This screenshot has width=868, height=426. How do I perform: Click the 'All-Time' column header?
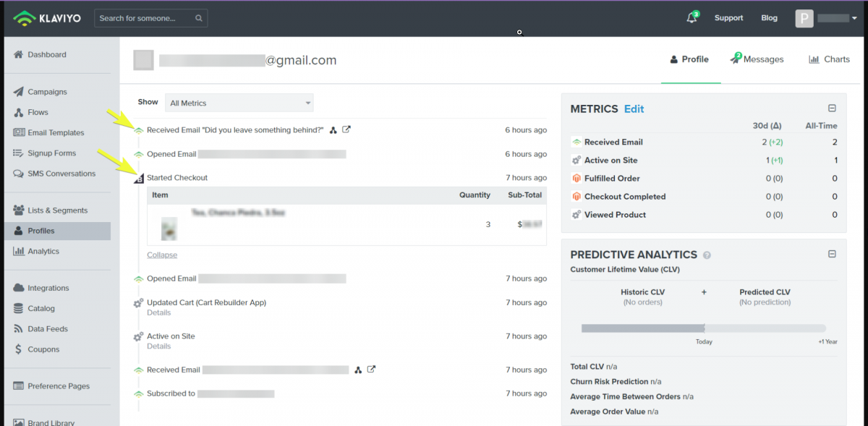click(822, 126)
